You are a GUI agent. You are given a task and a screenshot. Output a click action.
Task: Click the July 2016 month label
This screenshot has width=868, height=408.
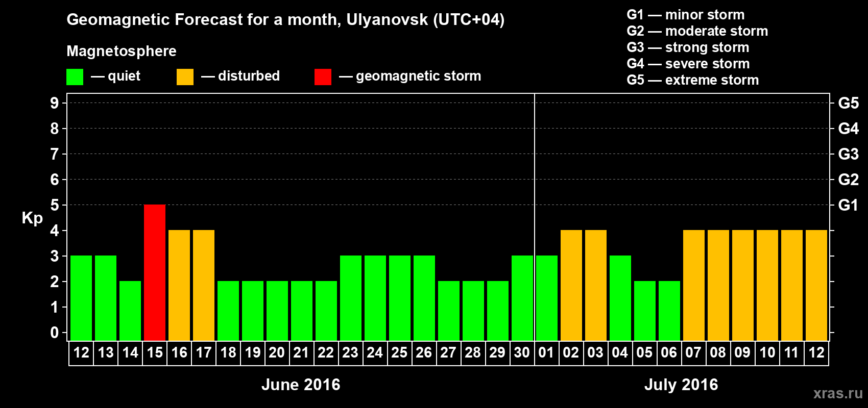[x=681, y=385]
